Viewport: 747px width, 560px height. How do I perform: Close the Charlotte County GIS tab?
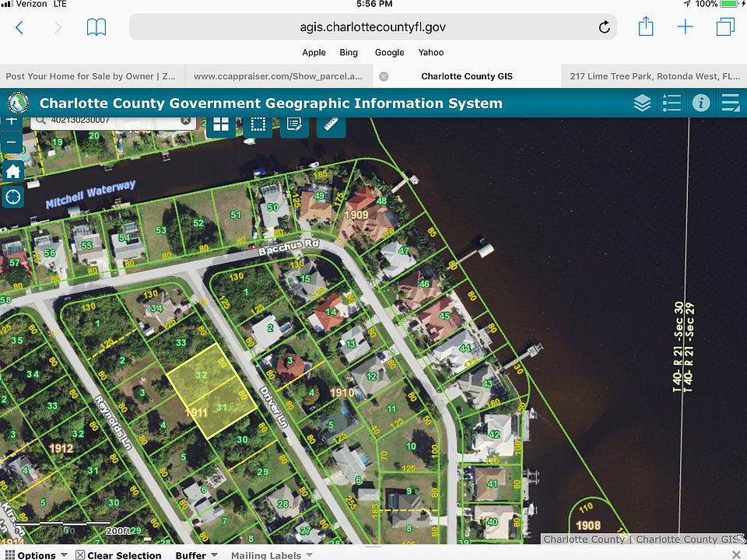tap(384, 76)
